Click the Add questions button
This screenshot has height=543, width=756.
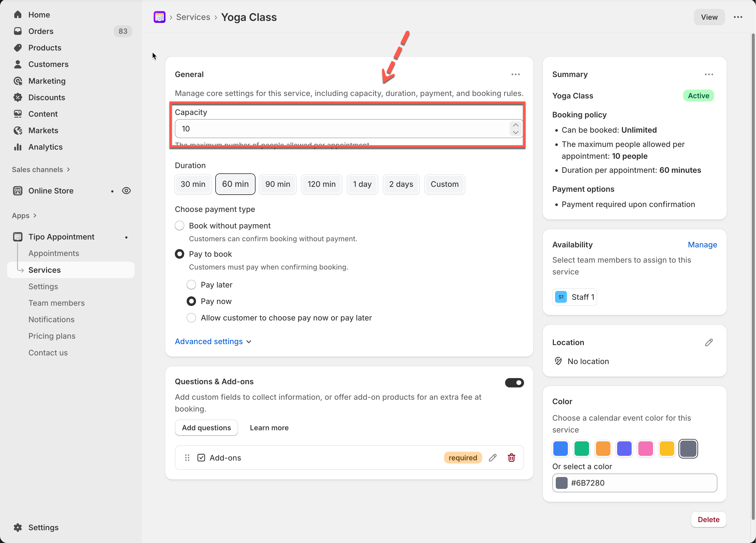click(206, 427)
